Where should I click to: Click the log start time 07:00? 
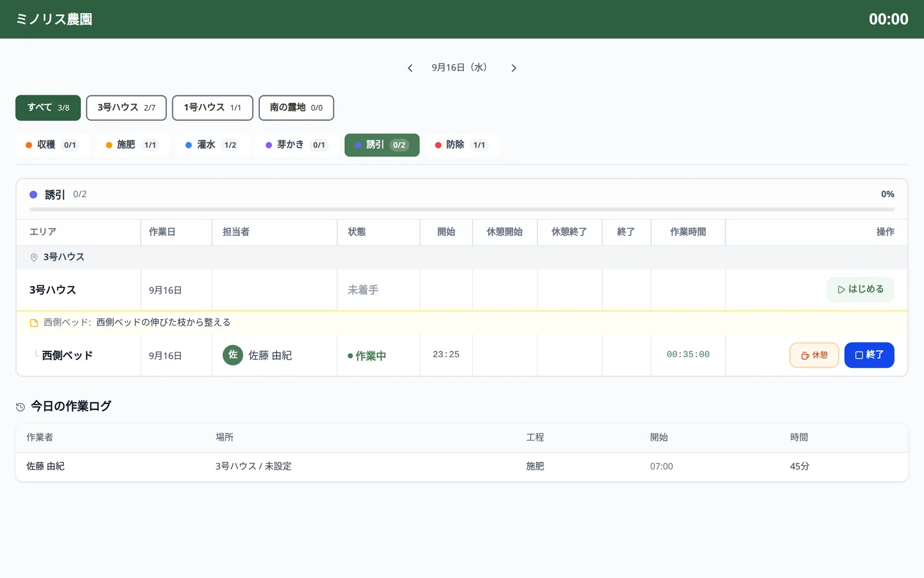(x=662, y=466)
